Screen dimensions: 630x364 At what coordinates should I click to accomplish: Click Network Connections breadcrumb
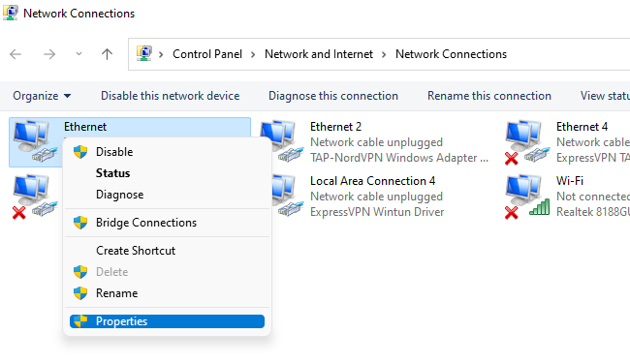point(451,54)
